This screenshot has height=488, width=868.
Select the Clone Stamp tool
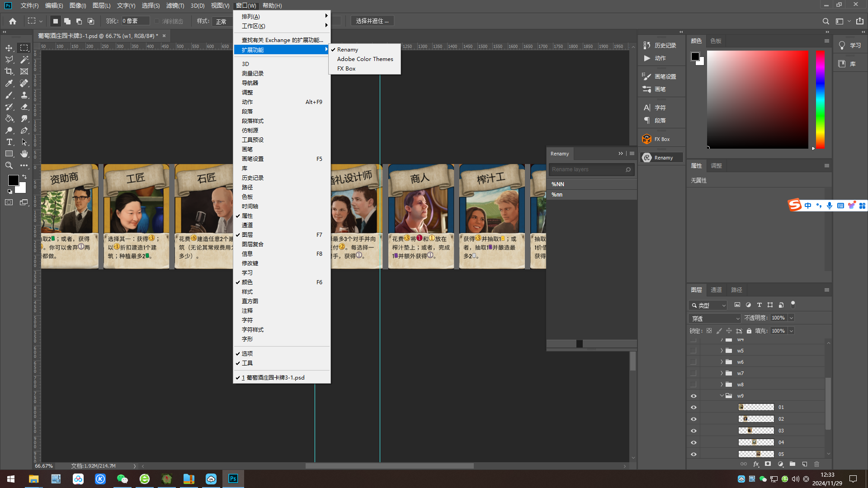(x=24, y=95)
